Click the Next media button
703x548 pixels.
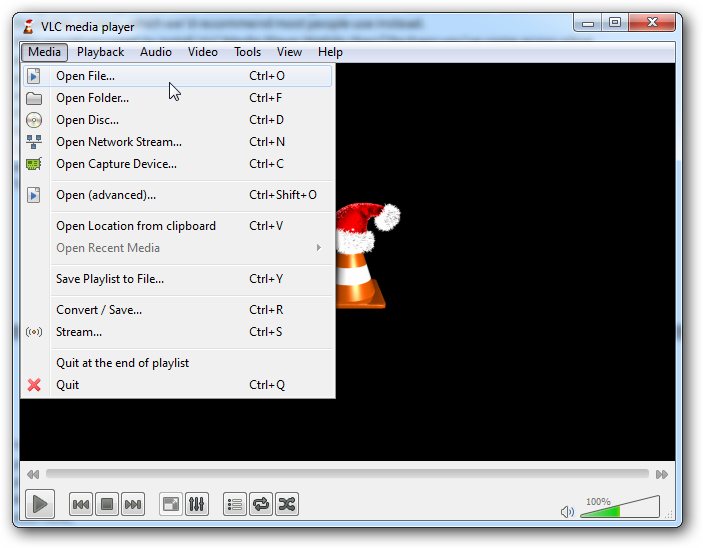pos(133,505)
